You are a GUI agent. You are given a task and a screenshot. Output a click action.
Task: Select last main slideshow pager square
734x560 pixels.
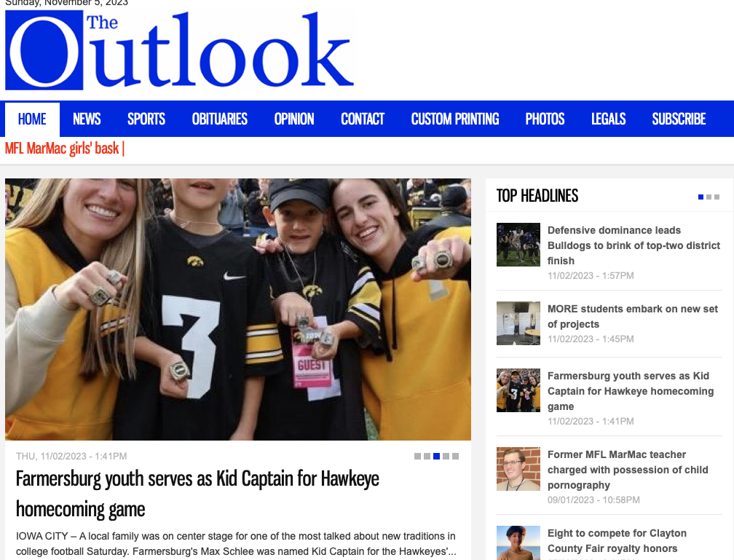point(456,456)
